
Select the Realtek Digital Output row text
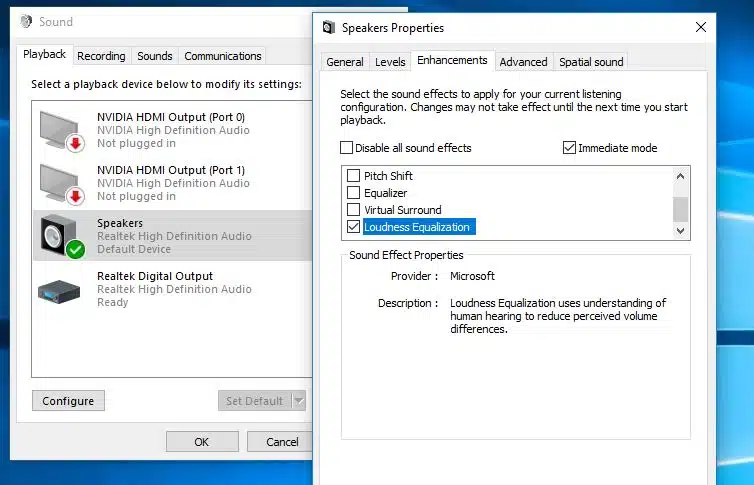point(174,289)
